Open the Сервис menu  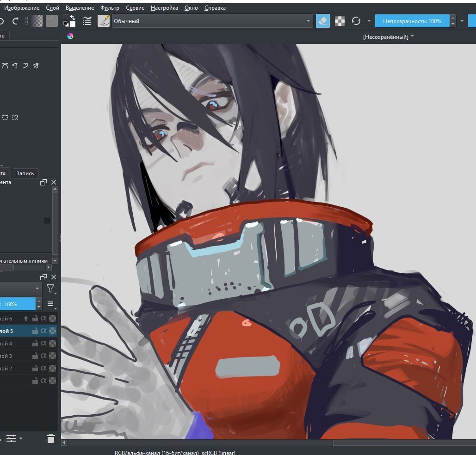point(135,7)
